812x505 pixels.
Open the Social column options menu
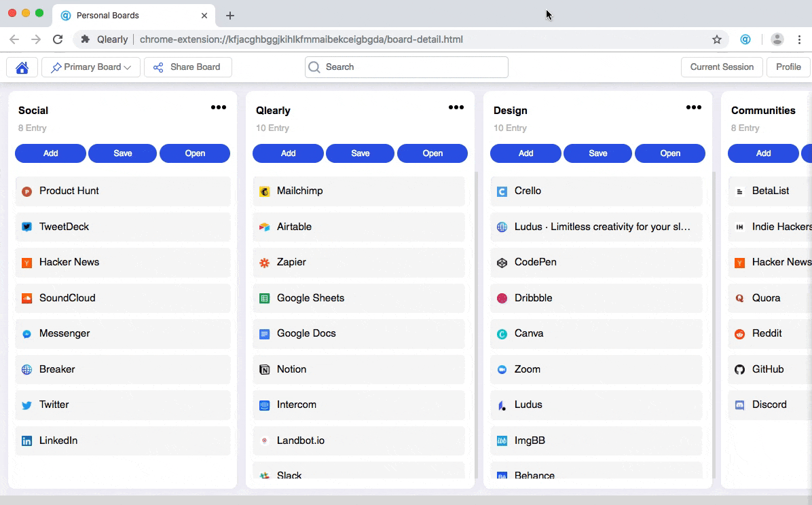pyautogui.click(x=219, y=107)
